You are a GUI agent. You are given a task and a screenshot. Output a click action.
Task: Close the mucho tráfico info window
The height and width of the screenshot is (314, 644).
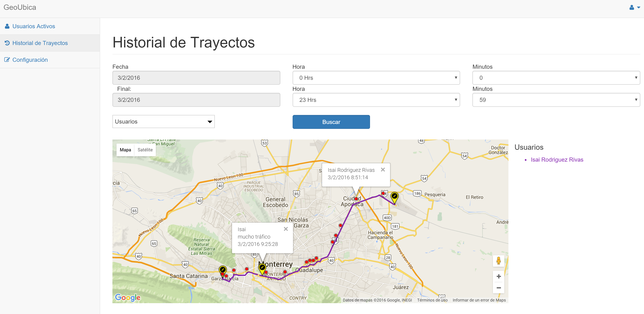(286, 229)
